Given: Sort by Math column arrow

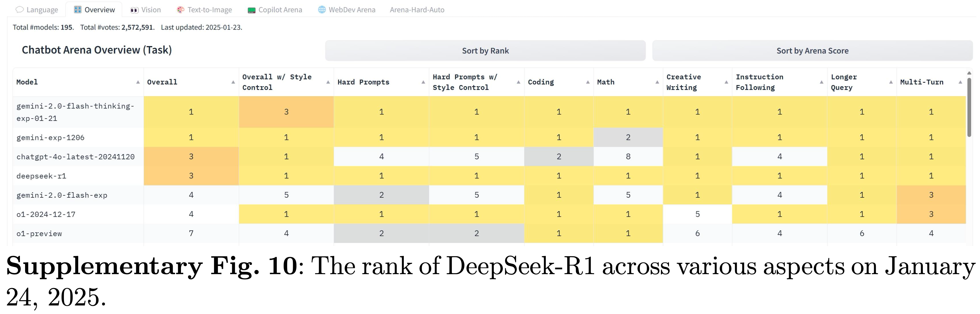Looking at the screenshot, I should (x=657, y=82).
